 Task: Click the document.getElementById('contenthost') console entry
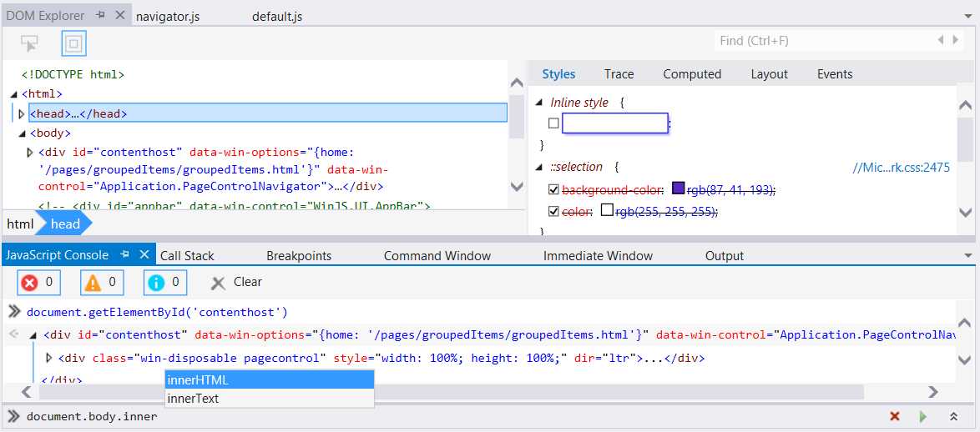coord(157,312)
